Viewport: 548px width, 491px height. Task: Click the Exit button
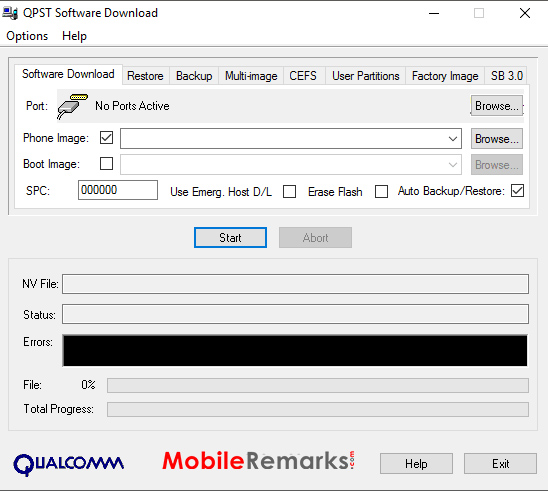coord(500,464)
